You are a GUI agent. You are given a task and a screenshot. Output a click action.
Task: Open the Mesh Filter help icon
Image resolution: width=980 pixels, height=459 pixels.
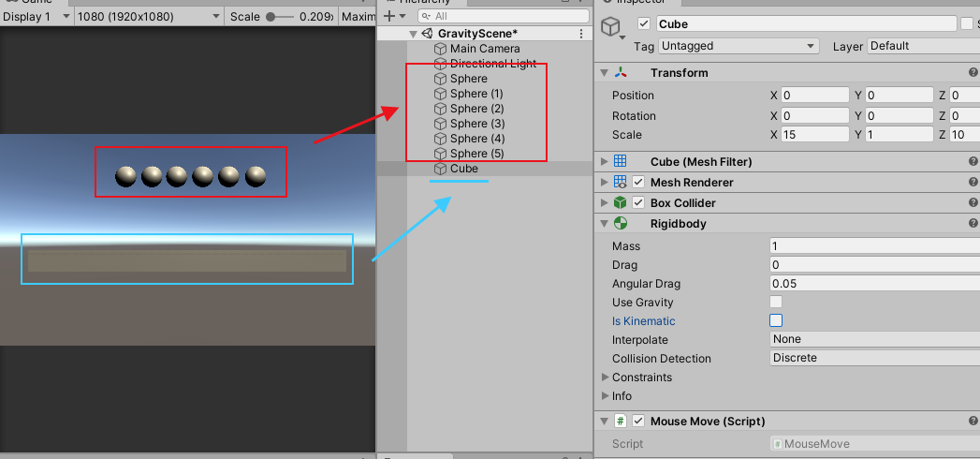(x=973, y=161)
